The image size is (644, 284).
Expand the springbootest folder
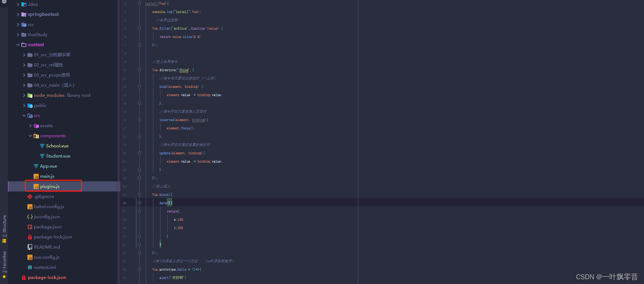coord(18,14)
